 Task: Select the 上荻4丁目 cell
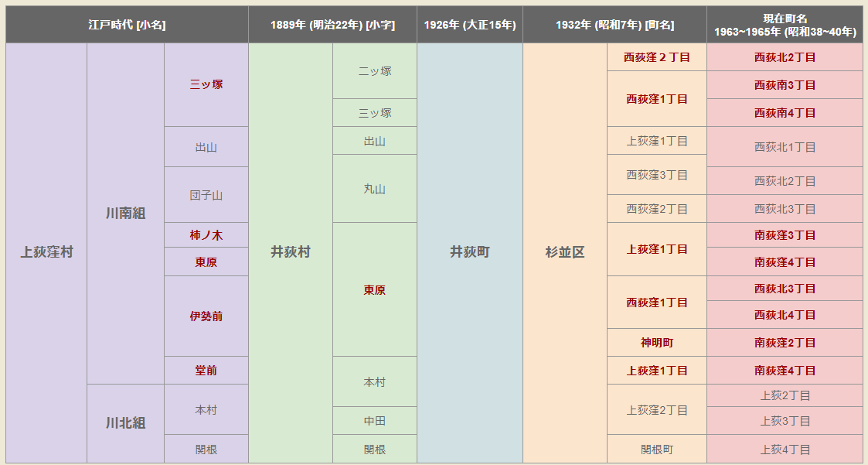tap(785, 449)
